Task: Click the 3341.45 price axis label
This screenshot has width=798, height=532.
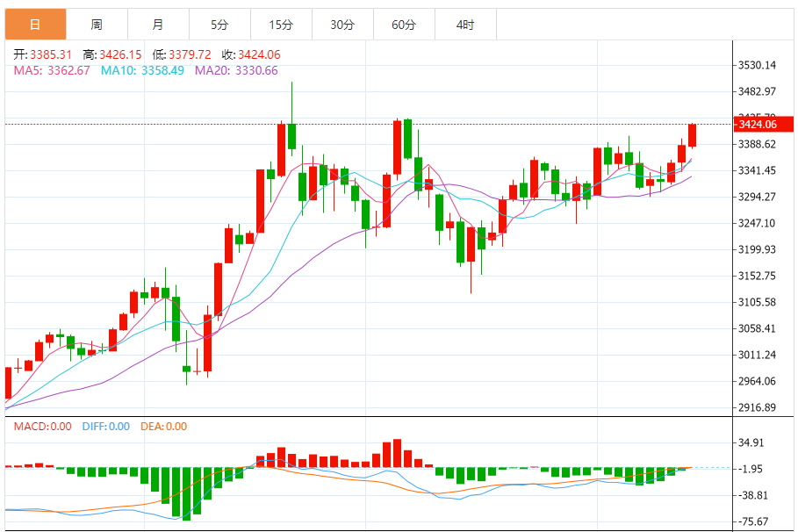Action: coord(758,170)
